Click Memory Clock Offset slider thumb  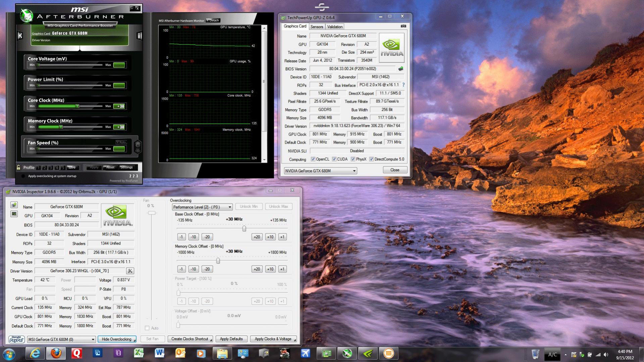(218, 261)
